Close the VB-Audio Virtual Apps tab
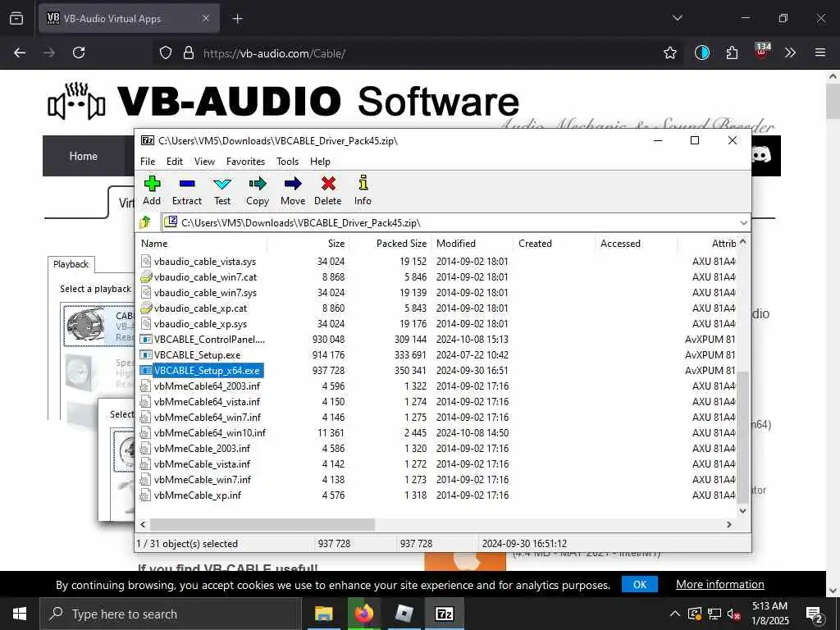The width and height of the screenshot is (840, 630). tap(206, 18)
